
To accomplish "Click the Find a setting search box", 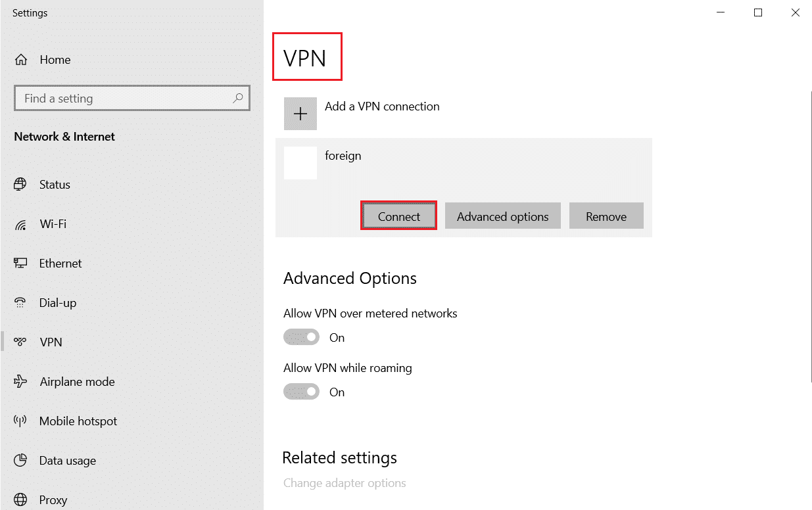I will tap(131, 97).
